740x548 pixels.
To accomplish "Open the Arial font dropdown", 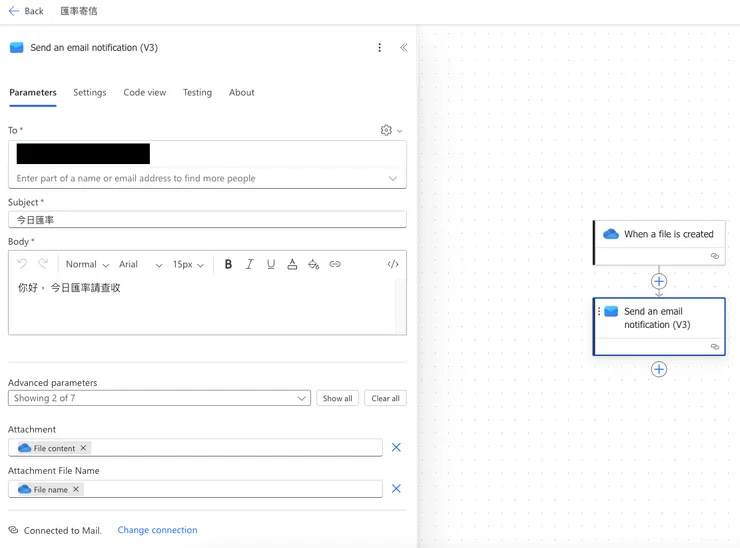I will [x=141, y=264].
